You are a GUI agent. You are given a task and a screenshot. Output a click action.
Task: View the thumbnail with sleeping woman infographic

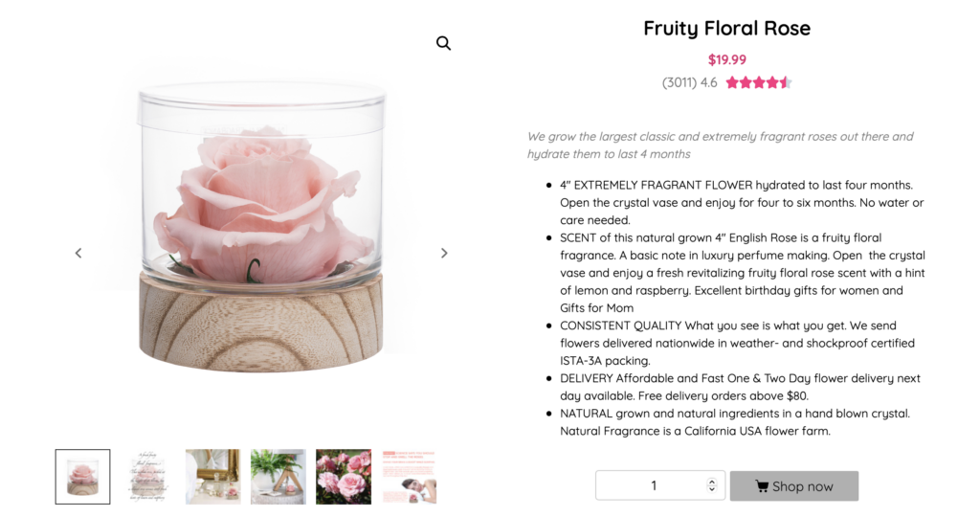pos(409,477)
